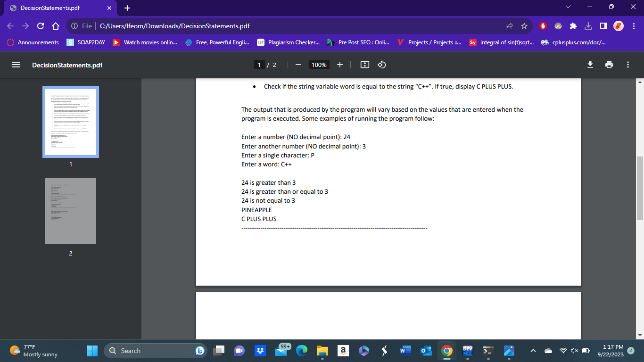
Task: Edit the page number field
Action: pos(259,65)
